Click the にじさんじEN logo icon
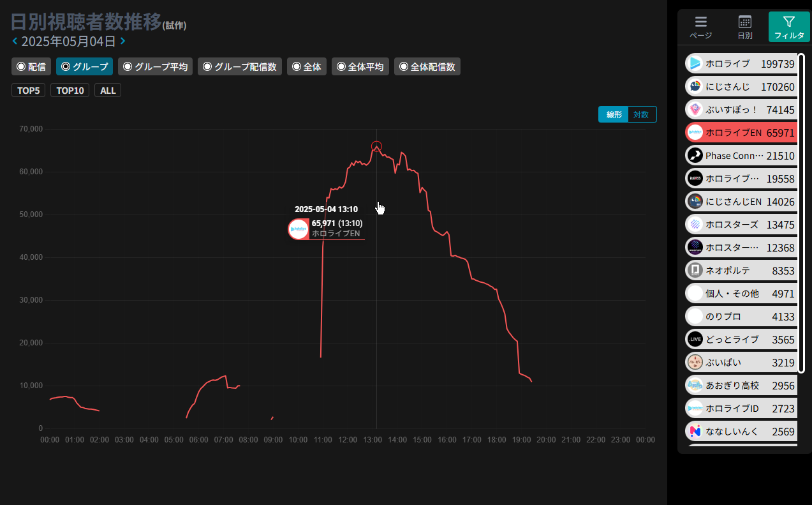The image size is (812, 505). coord(695,201)
